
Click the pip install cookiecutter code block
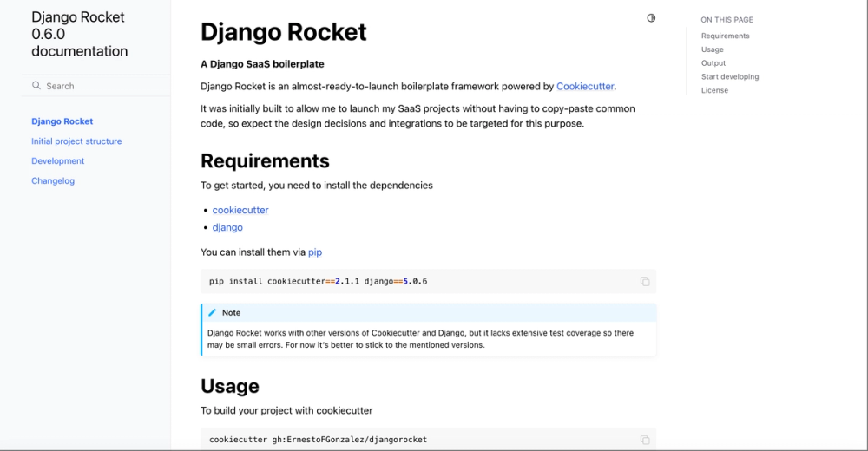pos(428,281)
